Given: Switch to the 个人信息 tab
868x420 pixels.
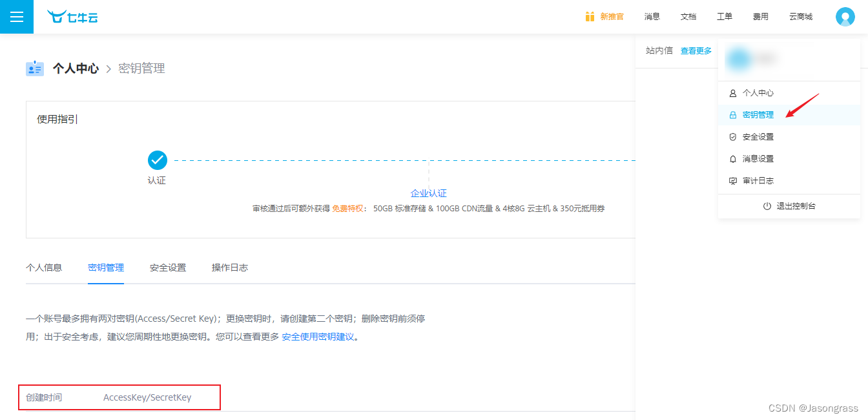Looking at the screenshot, I should (x=44, y=267).
